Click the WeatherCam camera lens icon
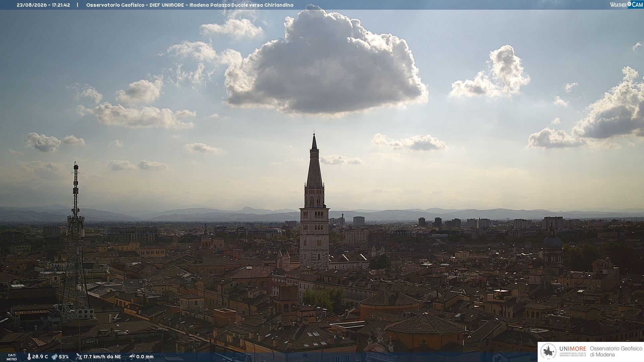The height and width of the screenshot is (362, 644). (629, 4)
